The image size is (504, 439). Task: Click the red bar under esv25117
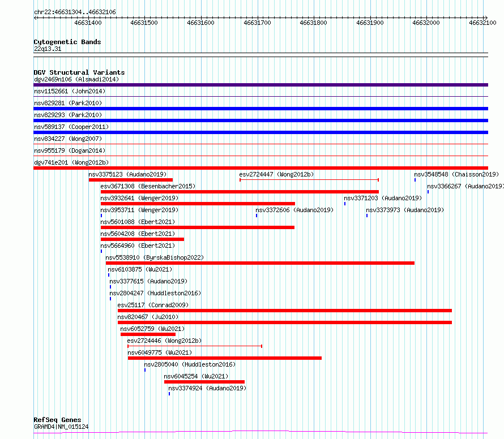(285, 311)
